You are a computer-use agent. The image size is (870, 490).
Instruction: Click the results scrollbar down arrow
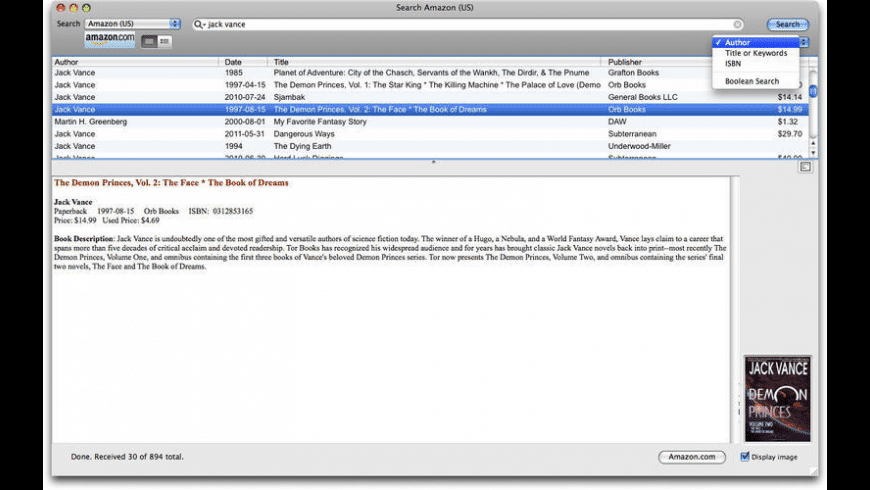813,153
